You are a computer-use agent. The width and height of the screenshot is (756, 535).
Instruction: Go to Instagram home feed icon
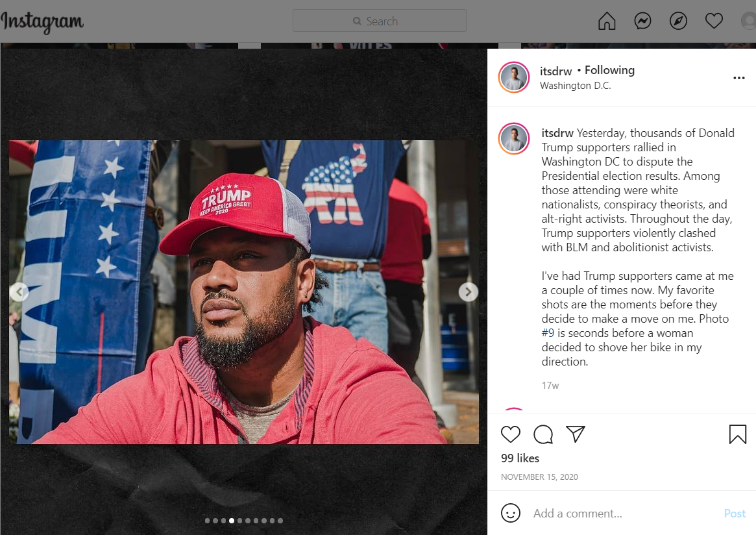pyautogui.click(x=607, y=21)
